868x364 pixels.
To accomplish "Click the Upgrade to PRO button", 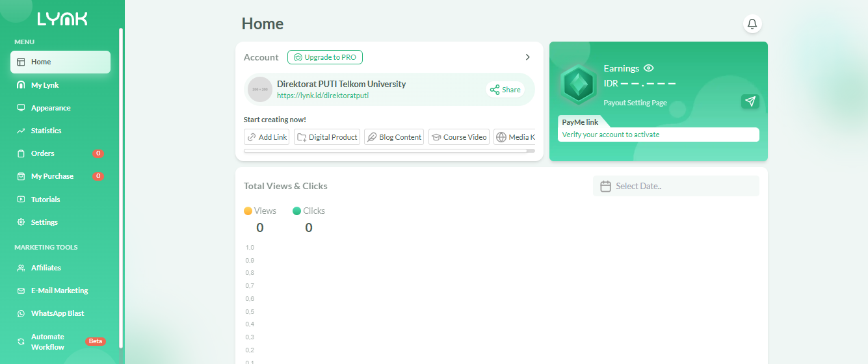I will [325, 57].
